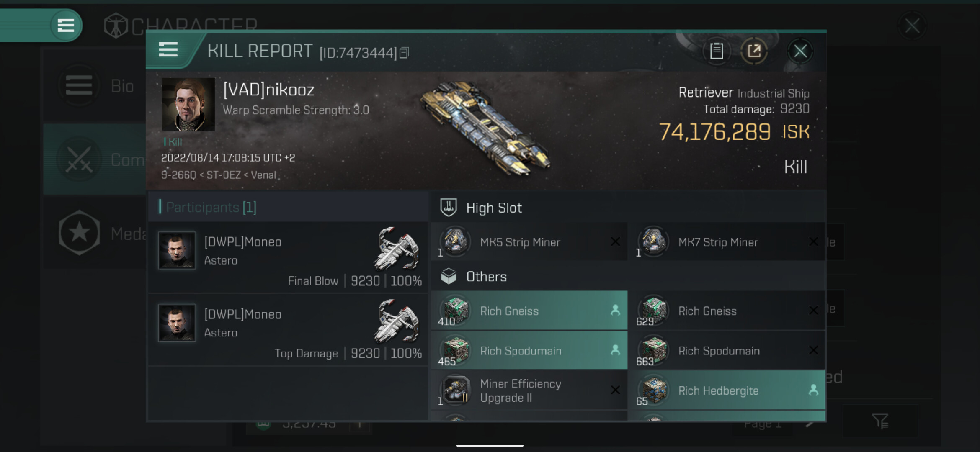Open the kill report clipboard icon

(716, 51)
